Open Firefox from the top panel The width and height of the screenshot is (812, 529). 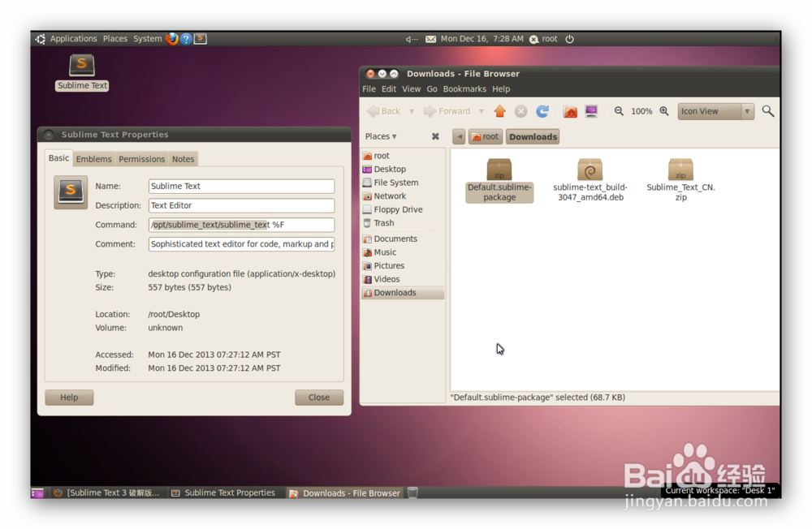pos(172,39)
